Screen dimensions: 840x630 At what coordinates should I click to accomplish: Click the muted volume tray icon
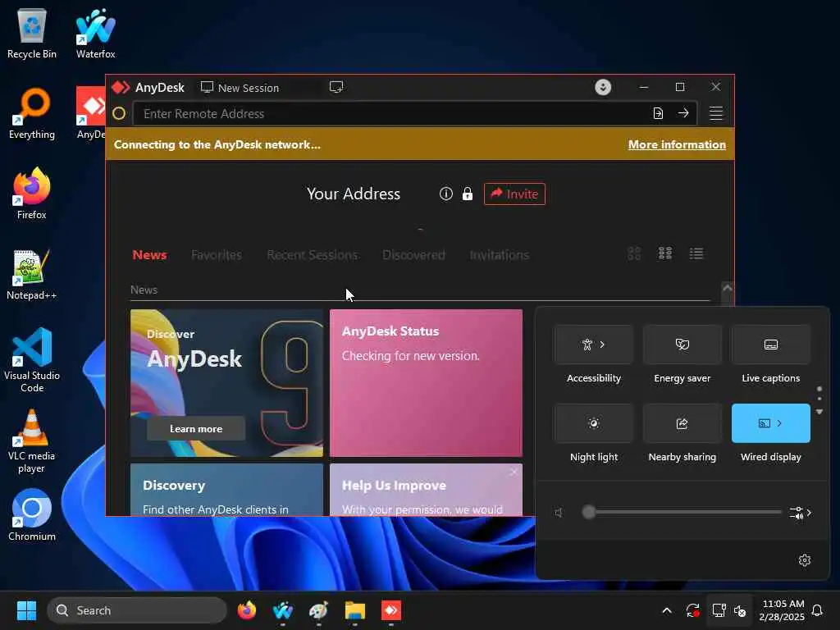740,610
